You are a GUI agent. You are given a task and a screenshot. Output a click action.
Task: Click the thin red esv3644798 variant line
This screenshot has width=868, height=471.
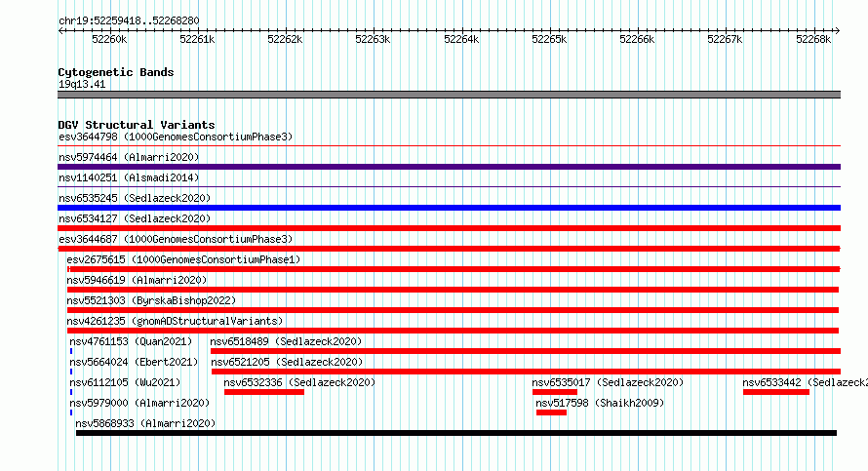point(449,146)
